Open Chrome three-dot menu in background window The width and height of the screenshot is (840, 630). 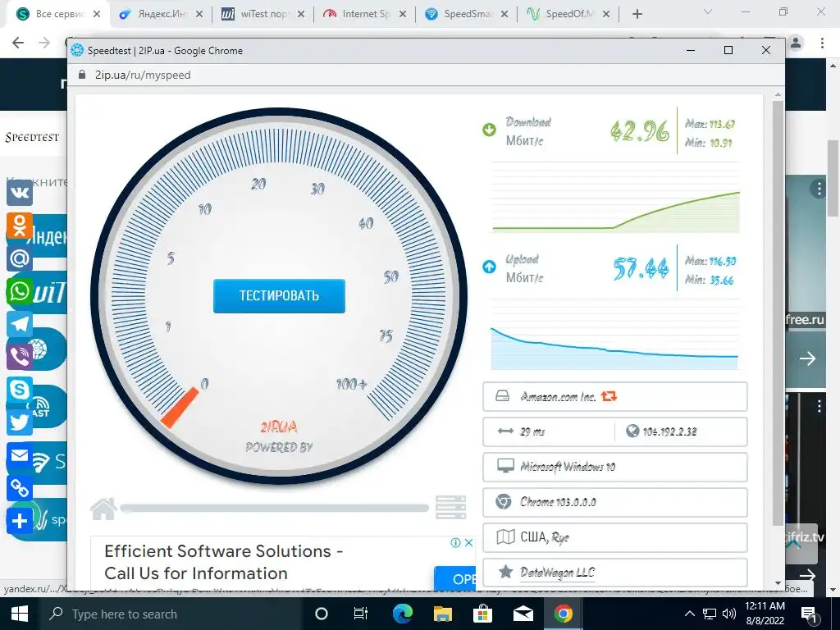[822, 43]
